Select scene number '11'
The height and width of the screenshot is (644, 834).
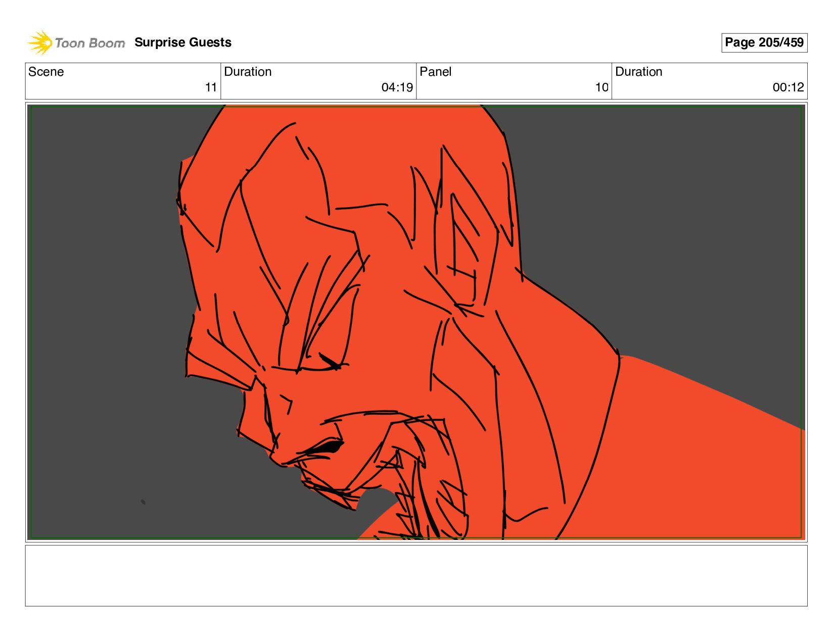[x=211, y=87]
